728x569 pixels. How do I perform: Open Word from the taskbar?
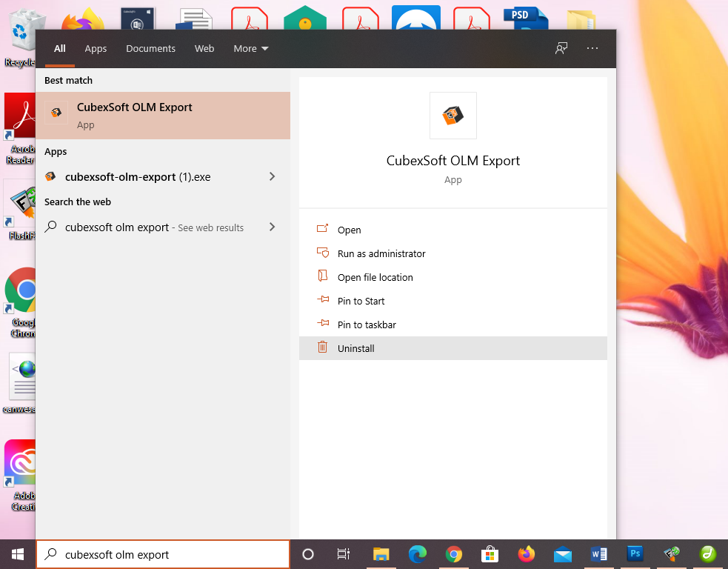(598, 554)
